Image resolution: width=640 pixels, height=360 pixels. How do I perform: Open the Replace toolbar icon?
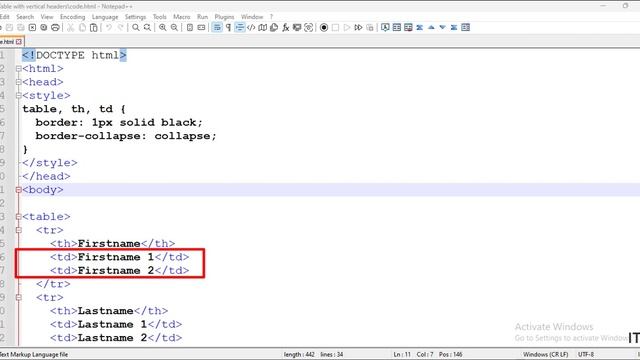point(147,27)
